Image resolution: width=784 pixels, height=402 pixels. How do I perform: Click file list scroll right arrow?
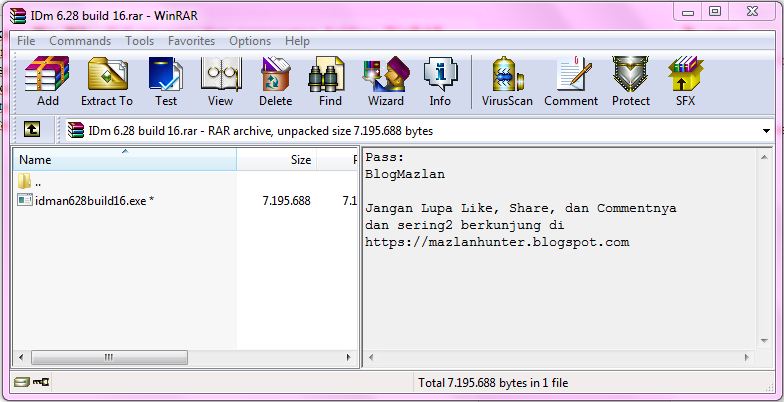point(348,358)
